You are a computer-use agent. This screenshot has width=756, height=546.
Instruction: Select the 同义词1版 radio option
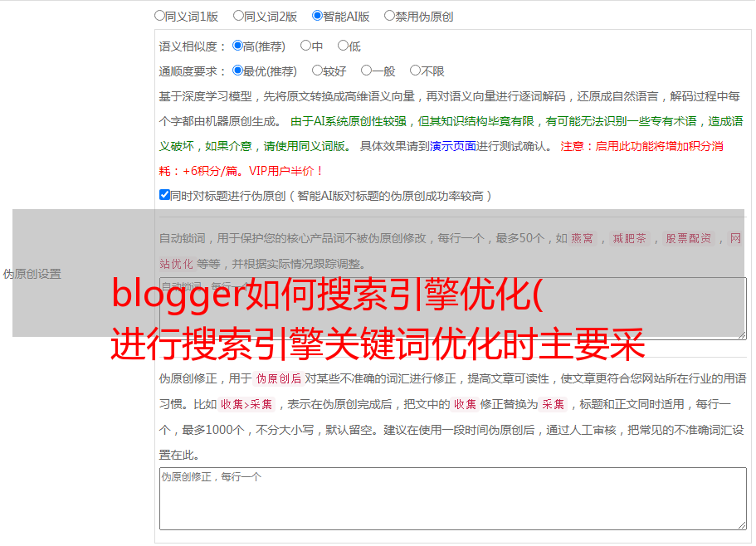pyautogui.click(x=159, y=16)
